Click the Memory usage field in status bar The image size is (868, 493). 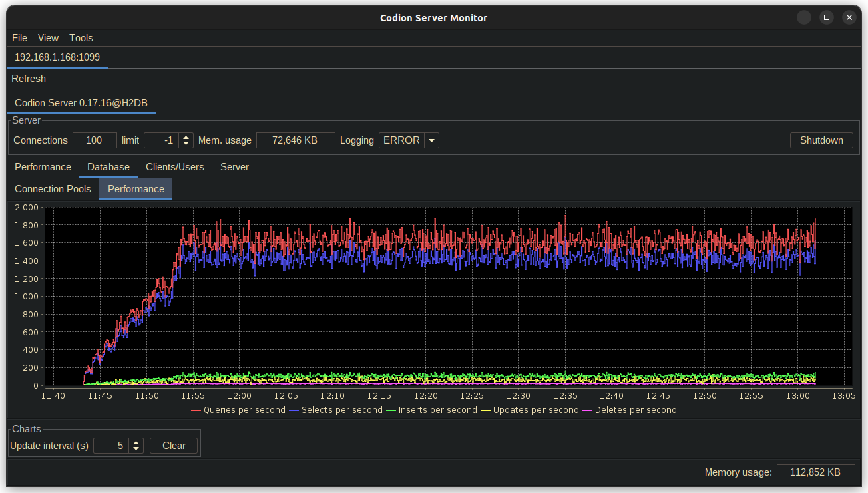coord(815,472)
